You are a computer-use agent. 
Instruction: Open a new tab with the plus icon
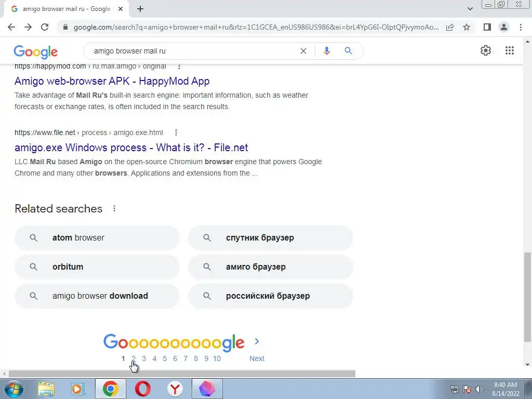click(x=140, y=9)
